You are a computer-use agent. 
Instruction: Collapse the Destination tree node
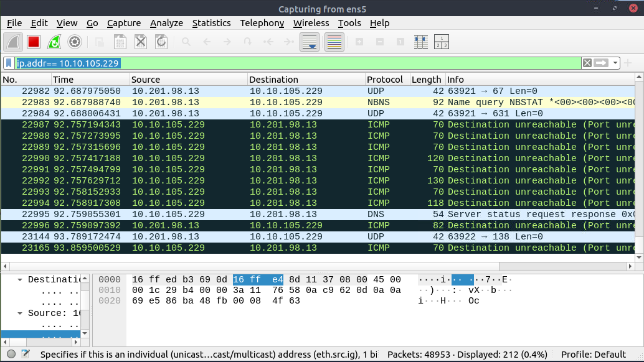20,280
